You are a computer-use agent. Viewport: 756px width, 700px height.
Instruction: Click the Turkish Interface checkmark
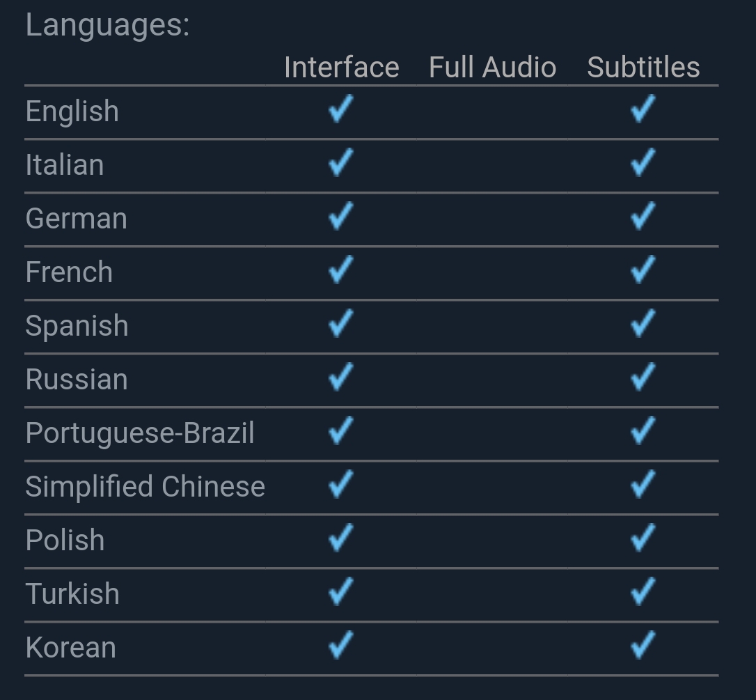click(341, 591)
